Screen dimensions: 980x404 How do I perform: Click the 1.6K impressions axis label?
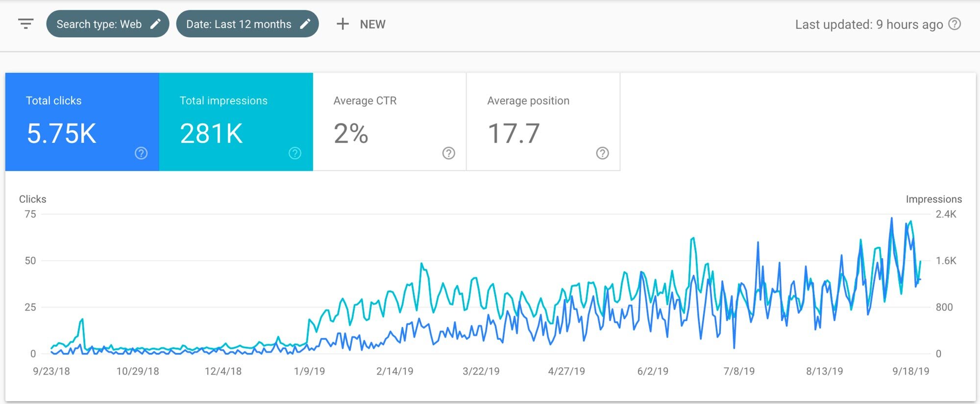coord(946,261)
